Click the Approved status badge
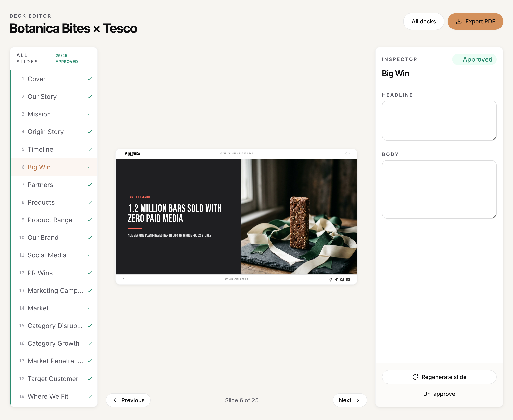The height and width of the screenshot is (420, 513). 474,59
